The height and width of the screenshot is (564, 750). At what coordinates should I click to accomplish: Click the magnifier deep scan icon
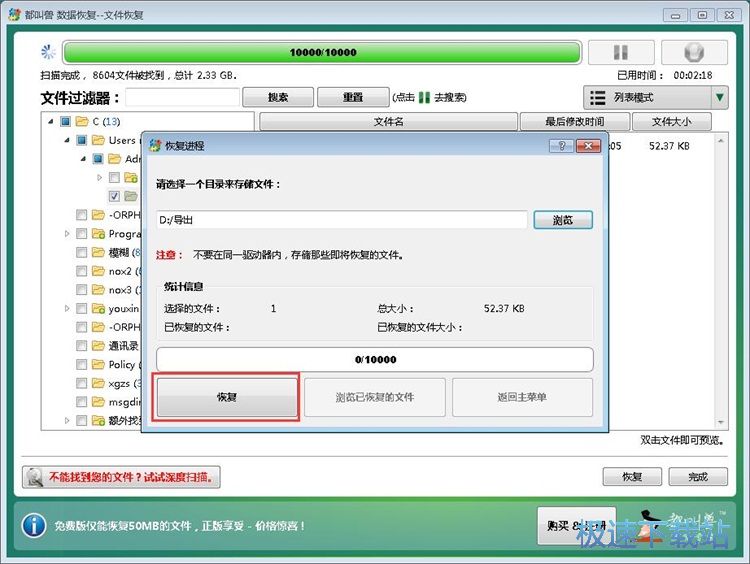(34, 477)
